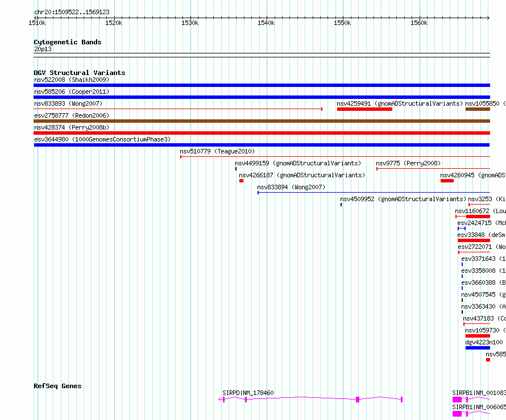506x420 pixels.
Task: Open the nsv4260945 red variant block
Action: (447, 181)
